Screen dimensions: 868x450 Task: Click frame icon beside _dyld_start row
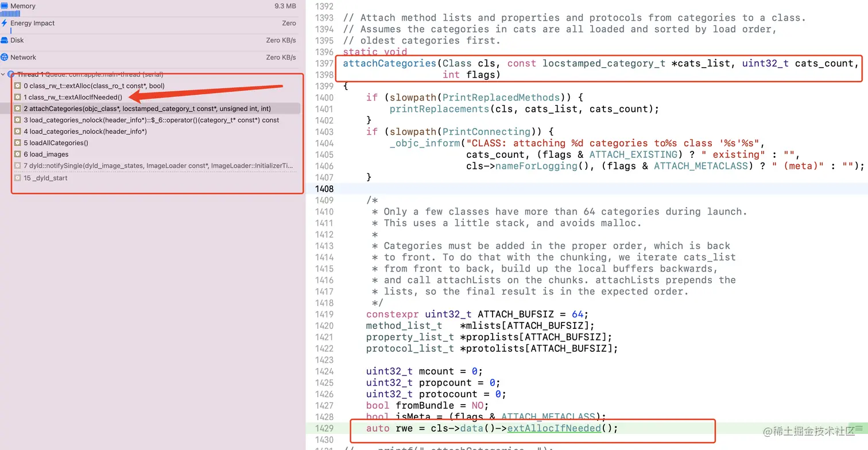click(x=18, y=178)
